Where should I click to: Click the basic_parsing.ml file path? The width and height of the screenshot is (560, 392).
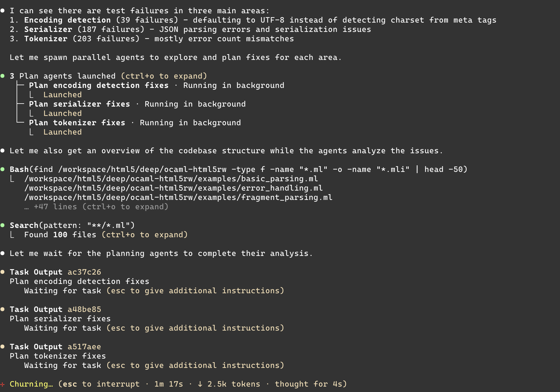(x=171, y=179)
